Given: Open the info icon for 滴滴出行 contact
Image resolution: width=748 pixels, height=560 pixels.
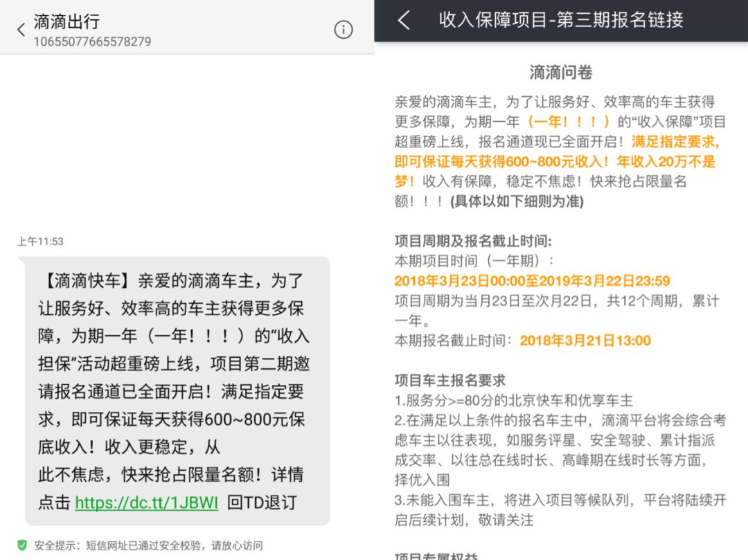Looking at the screenshot, I should [x=343, y=30].
